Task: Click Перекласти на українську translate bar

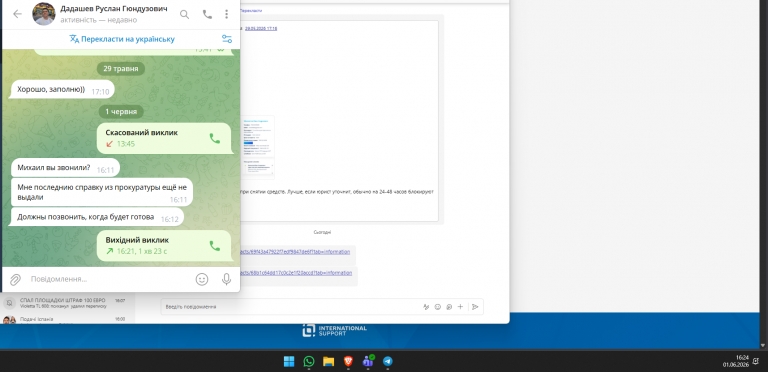Action: tap(122, 39)
